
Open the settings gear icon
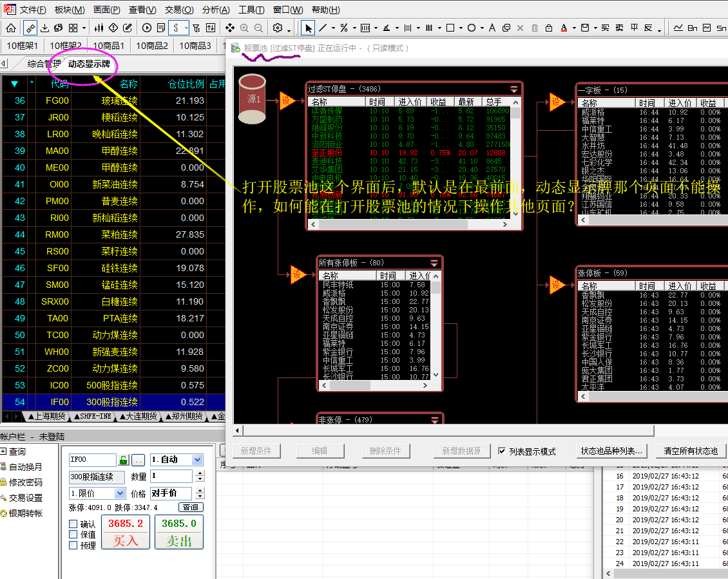[278, 28]
